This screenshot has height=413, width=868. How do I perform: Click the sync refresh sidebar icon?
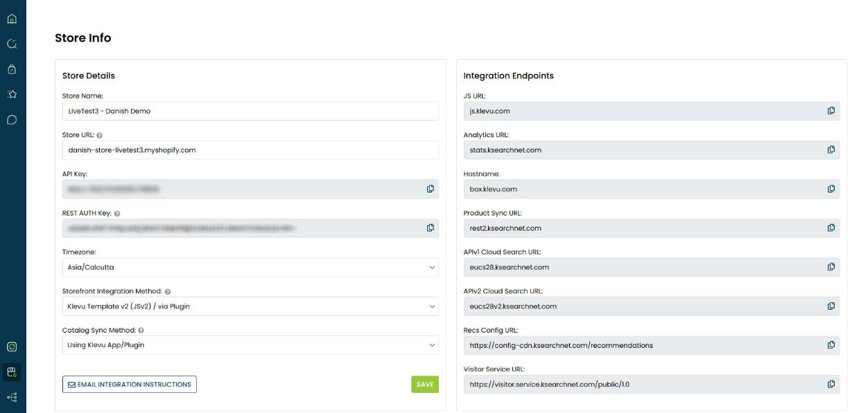click(x=12, y=346)
